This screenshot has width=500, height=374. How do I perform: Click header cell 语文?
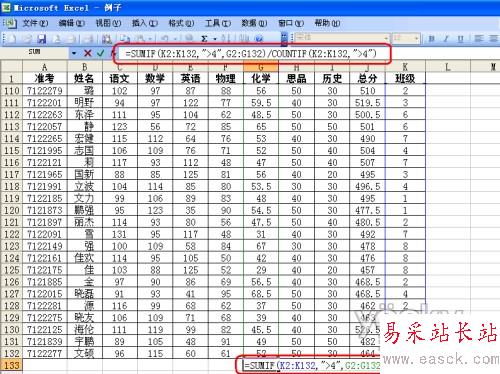[x=119, y=78]
